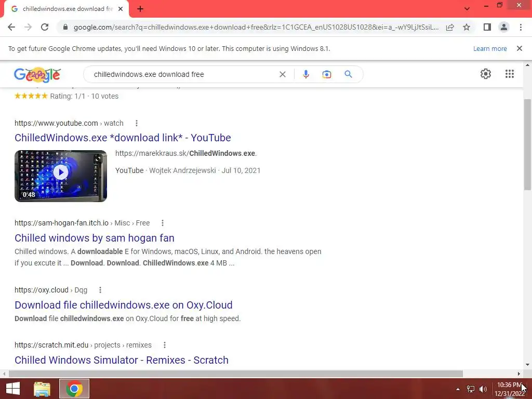
Task: Open File Explorer from taskbar
Action: point(42,389)
